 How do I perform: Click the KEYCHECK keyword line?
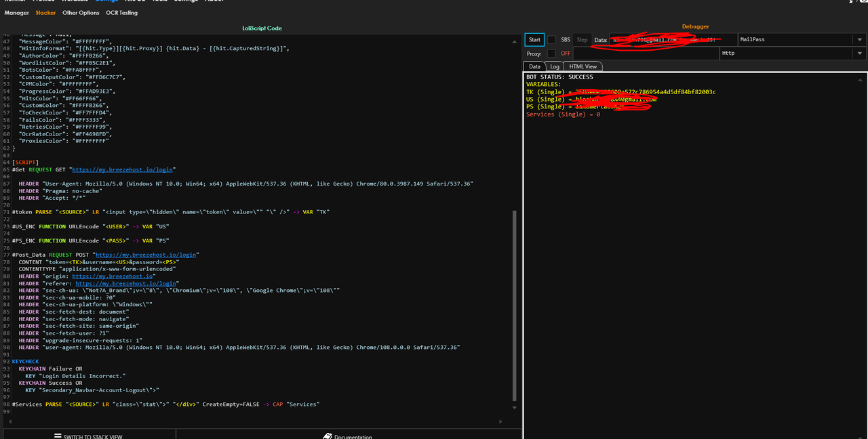25,362
